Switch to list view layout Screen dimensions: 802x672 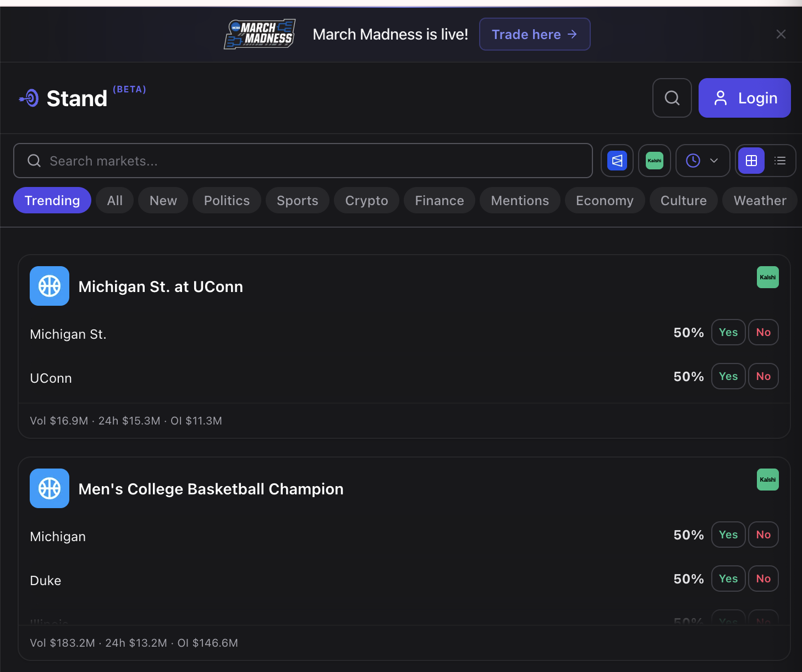coord(779,161)
